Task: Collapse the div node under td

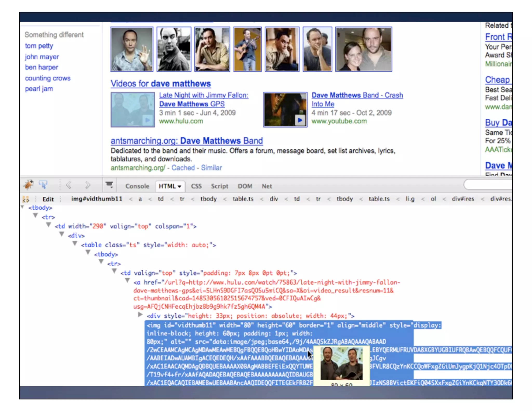Action: (x=62, y=234)
